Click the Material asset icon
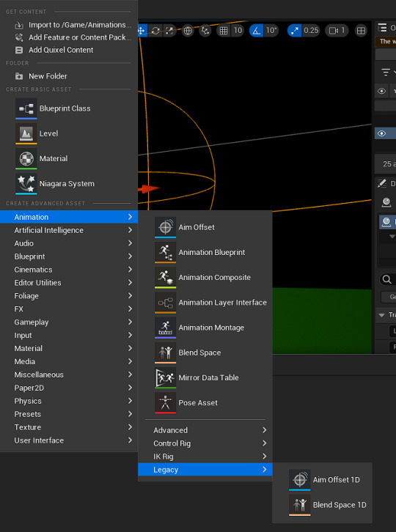 tap(26, 159)
